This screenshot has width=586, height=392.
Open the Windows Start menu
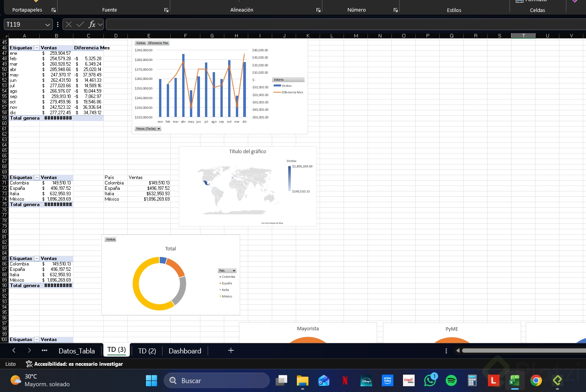pyautogui.click(x=151, y=380)
